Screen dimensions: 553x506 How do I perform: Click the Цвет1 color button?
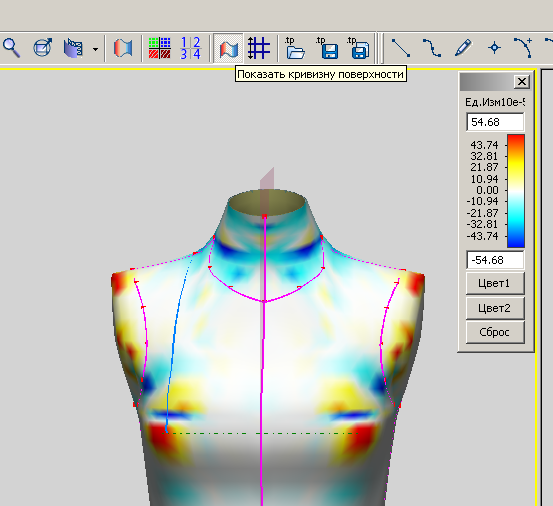495,283
